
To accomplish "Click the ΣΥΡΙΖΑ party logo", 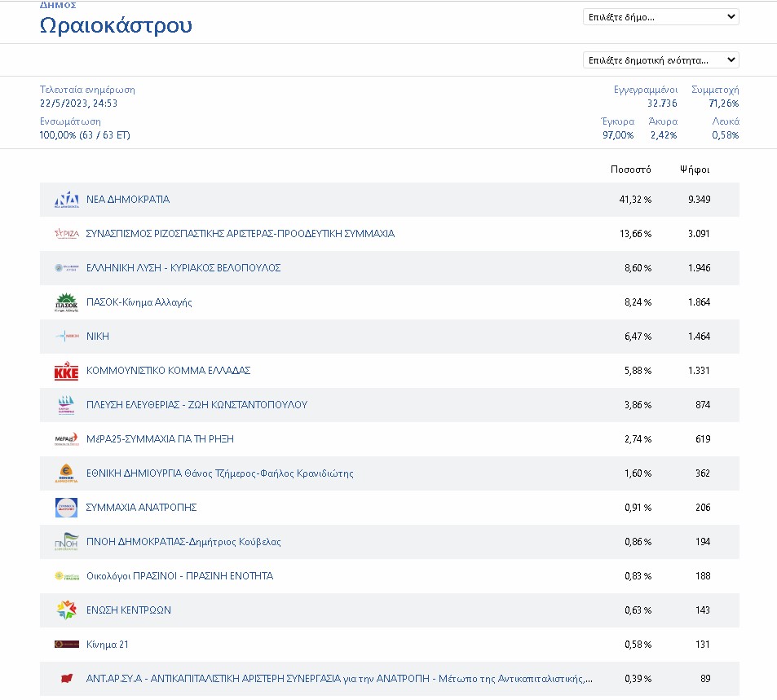I will (66, 234).
